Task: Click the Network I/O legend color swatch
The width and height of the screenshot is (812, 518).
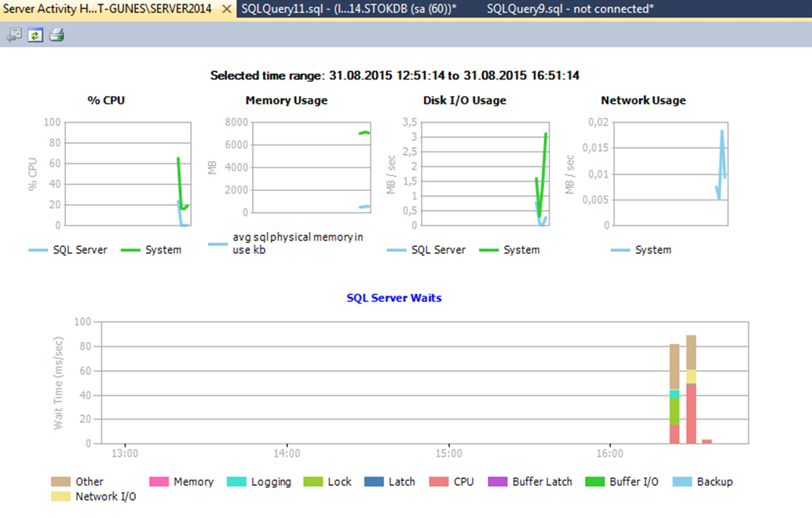Action: point(60,497)
